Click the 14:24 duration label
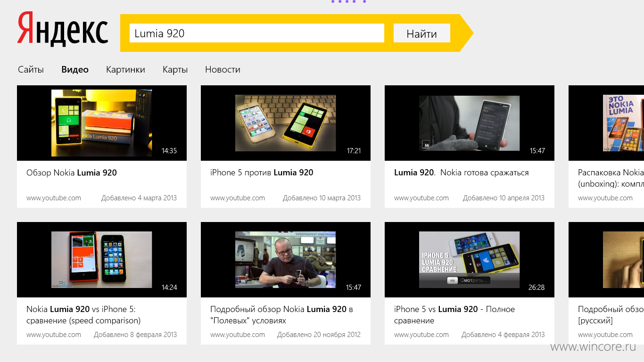 169,288
